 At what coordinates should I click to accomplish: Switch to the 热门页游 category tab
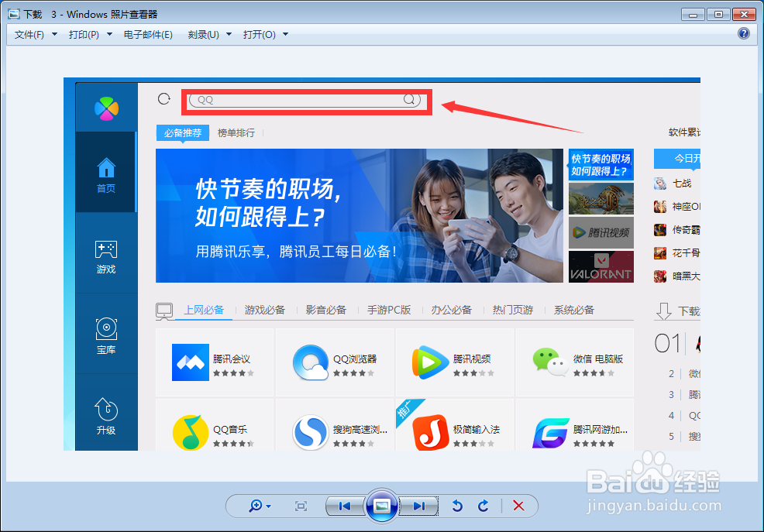click(513, 310)
